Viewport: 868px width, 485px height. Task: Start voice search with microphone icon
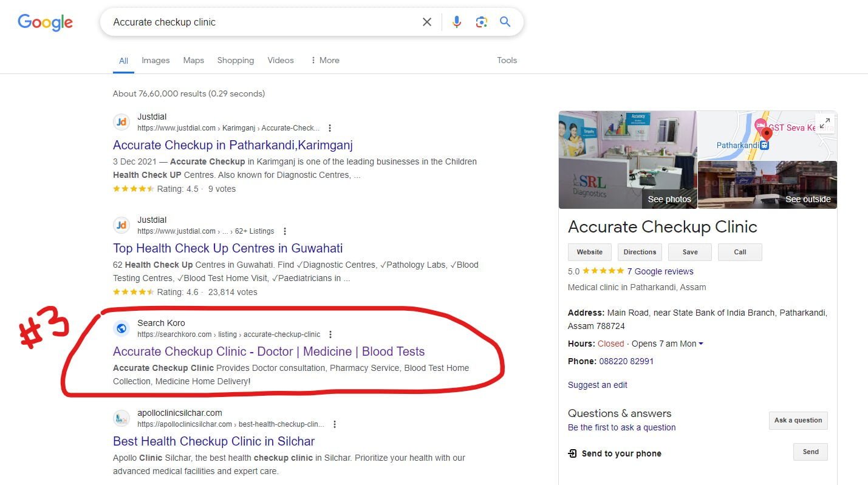pos(457,22)
